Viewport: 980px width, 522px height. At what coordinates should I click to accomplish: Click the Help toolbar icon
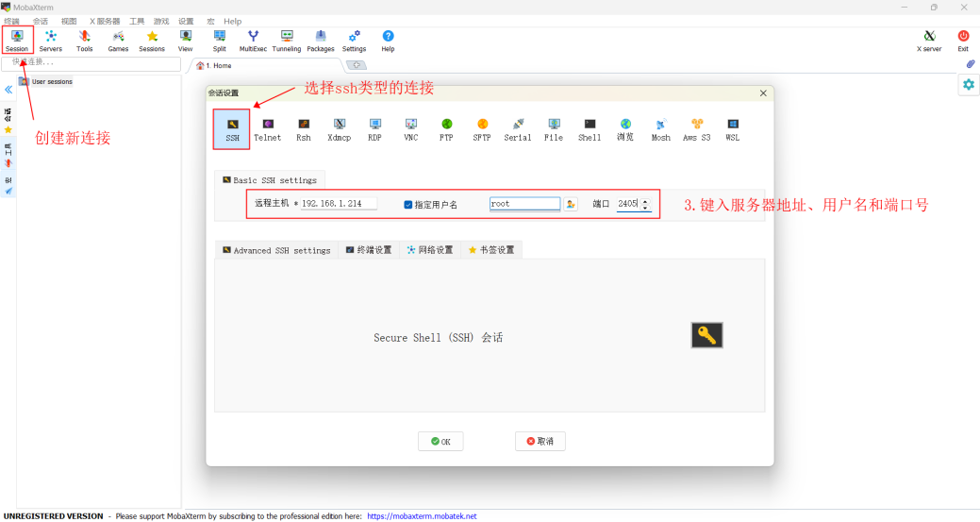tap(388, 41)
